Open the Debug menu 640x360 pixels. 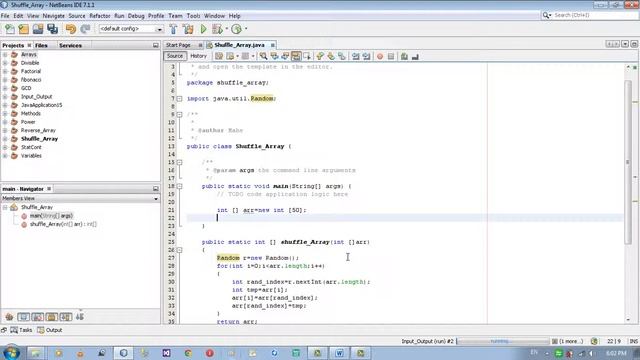pos(136,16)
